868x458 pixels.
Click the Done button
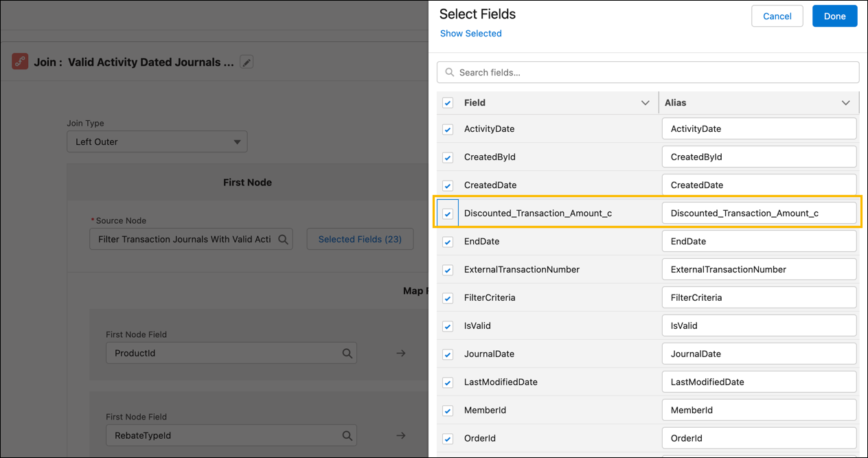pyautogui.click(x=834, y=16)
